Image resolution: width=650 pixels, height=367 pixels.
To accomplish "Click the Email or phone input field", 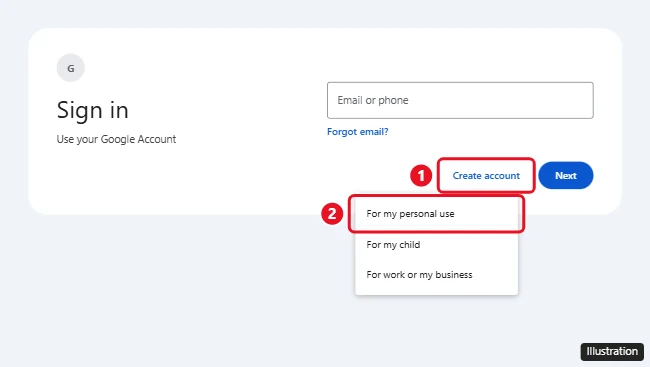I will [460, 100].
